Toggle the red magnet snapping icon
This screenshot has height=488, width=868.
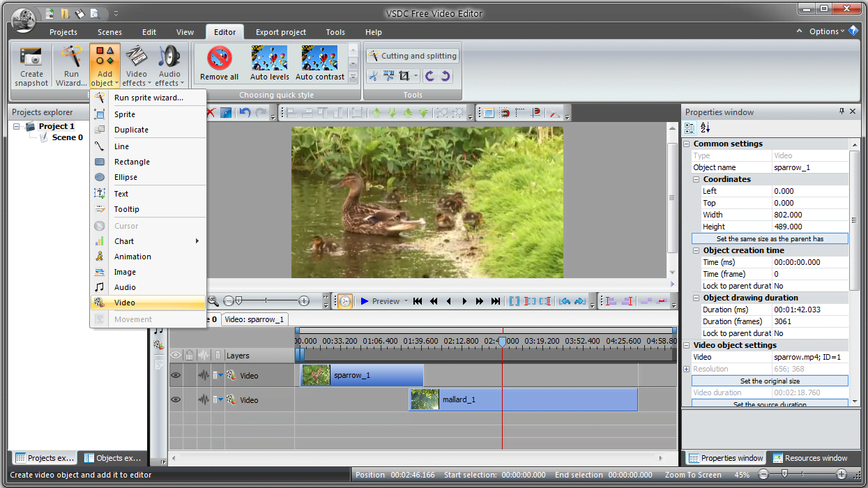tap(504, 113)
